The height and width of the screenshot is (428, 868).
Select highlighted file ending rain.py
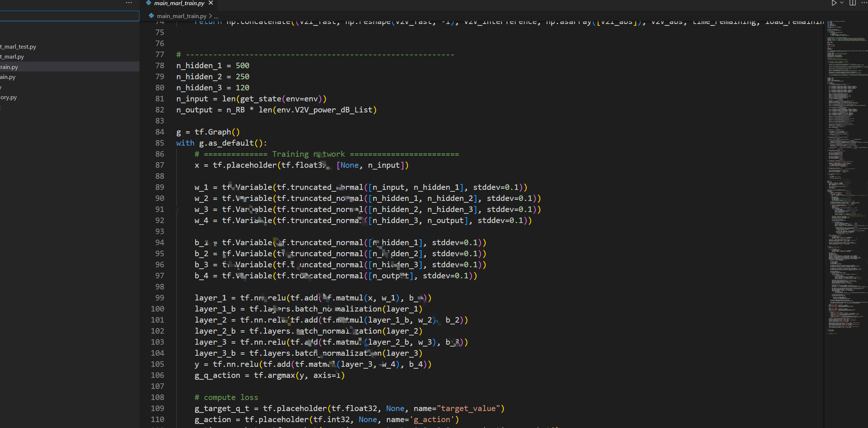coord(69,67)
